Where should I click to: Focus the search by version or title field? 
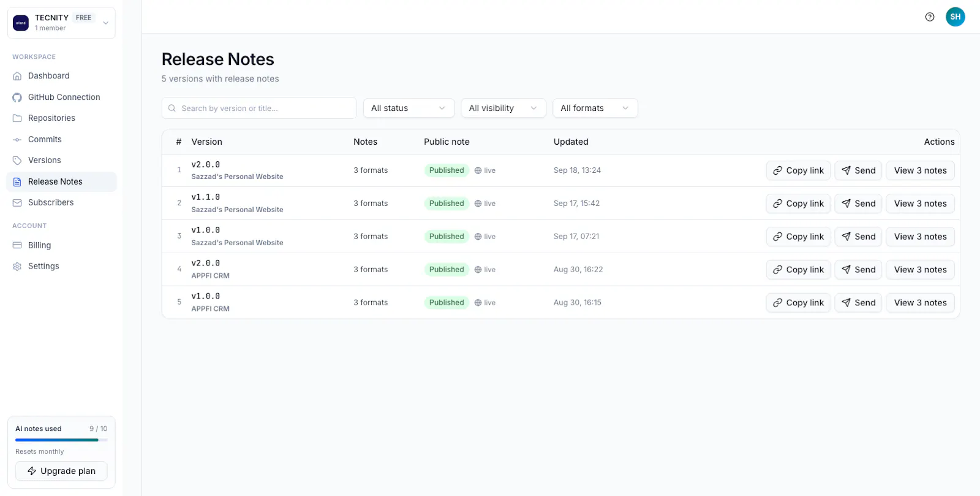(259, 109)
